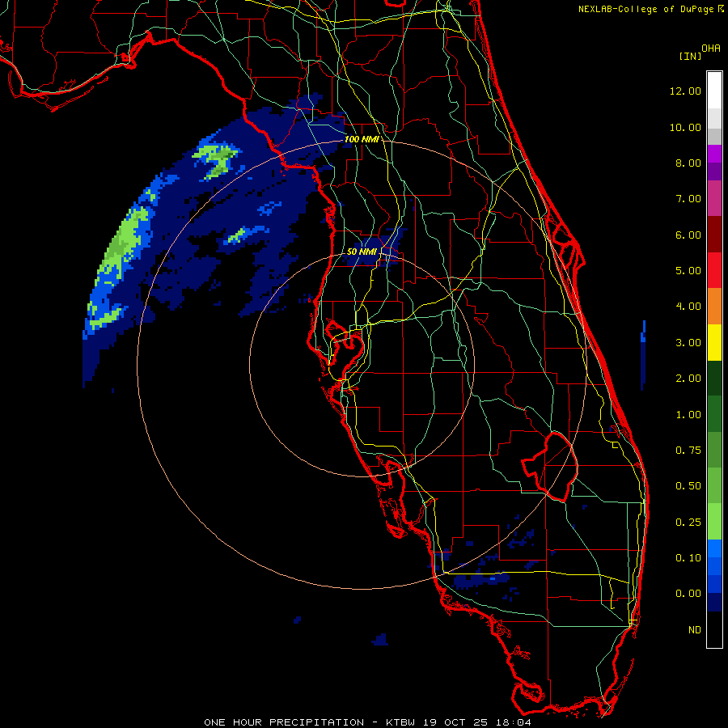Click the ND legend label
The height and width of the screenshot is (728, 728).
695,630
